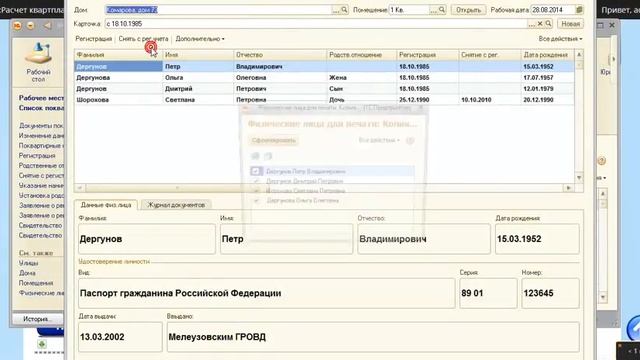Click the back arrow in the background window toolbar

click(x=47, y=26)
